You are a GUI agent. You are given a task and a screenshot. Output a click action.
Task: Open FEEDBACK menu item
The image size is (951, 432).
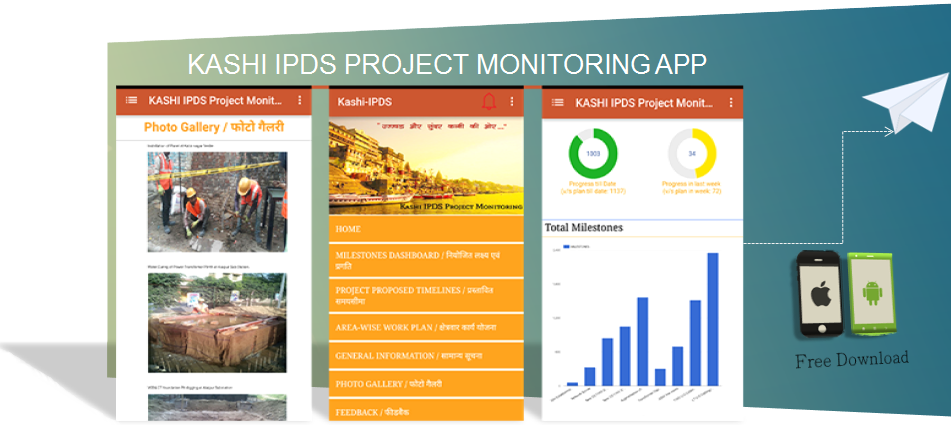426,411
